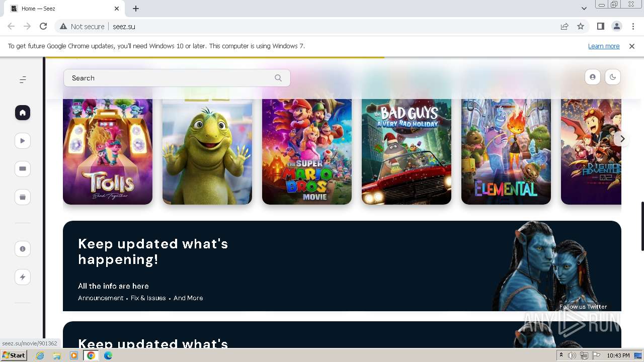Open the TV shows icon in sidebar
The image size is (644, 362).
pos(23,169)
